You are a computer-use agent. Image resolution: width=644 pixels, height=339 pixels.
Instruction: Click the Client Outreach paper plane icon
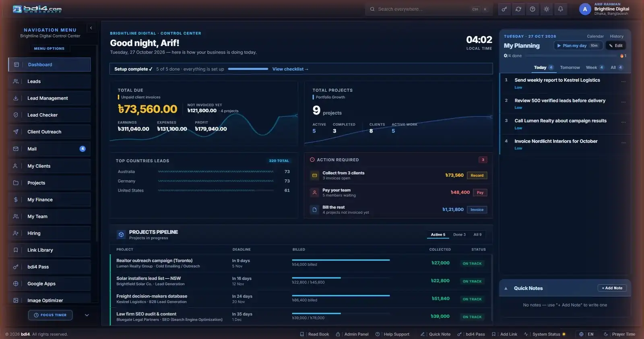point(16,132)
